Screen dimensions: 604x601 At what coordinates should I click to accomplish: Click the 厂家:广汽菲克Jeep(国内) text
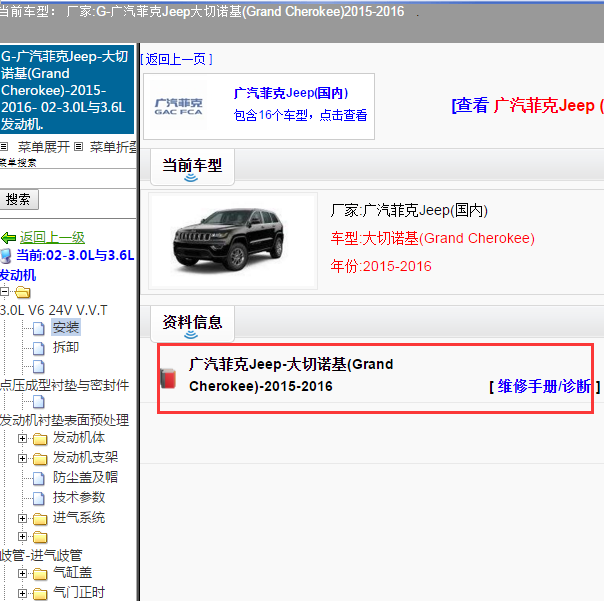[x=409, y=210]
